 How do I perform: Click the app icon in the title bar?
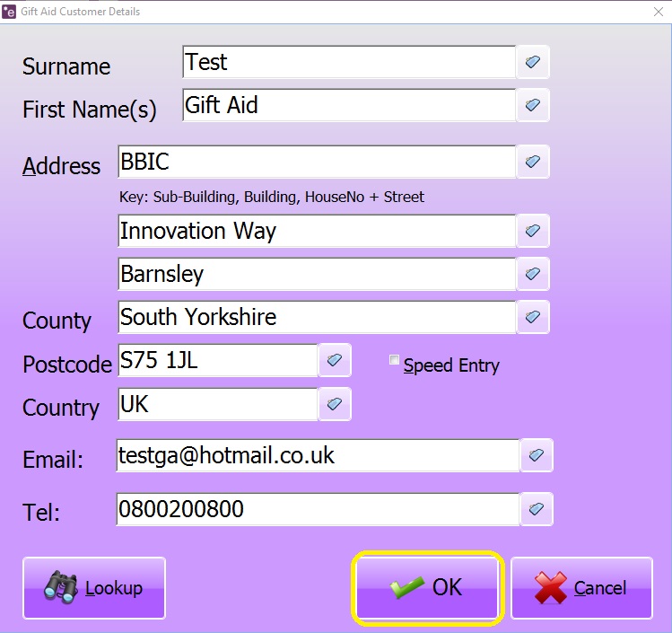(9, 12)
